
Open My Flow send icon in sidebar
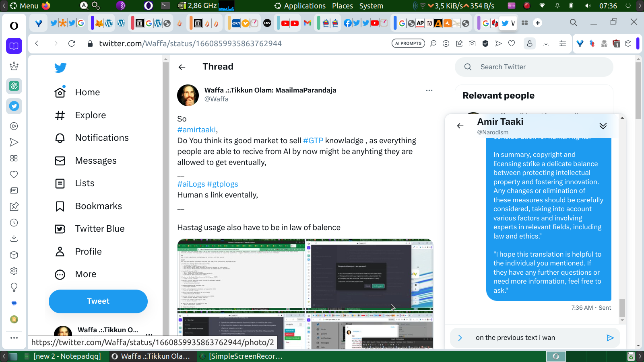14,142
